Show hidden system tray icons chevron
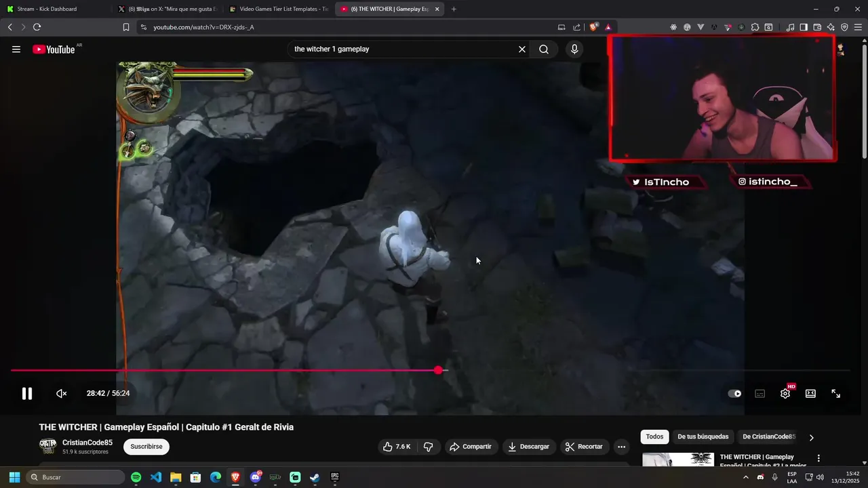Viewport: 868px width, 488px height. pyautogui.click(x=746, y=477)
